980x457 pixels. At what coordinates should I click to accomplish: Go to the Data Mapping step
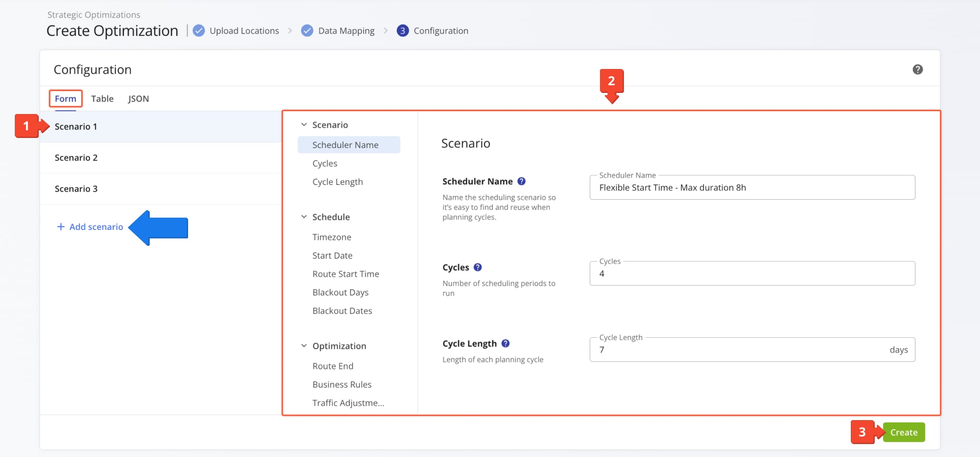coord(346,31)
